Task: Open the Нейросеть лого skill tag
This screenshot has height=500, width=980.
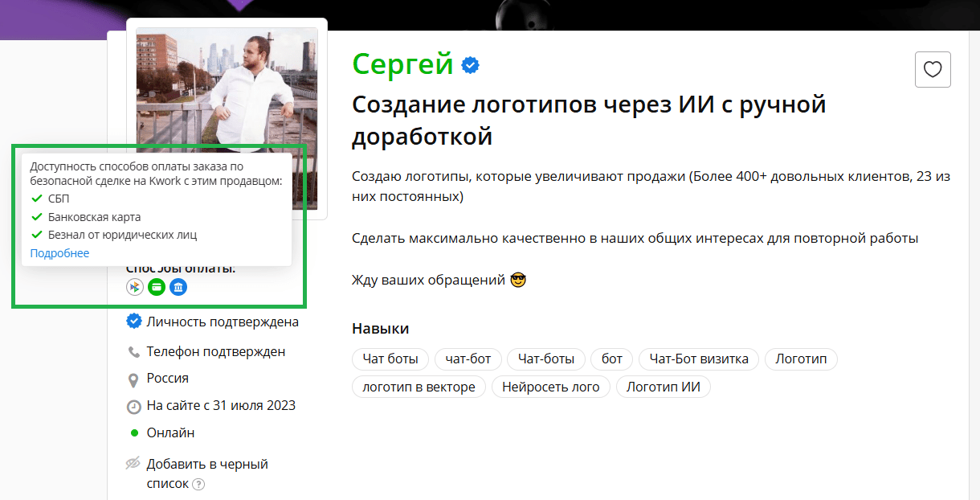Action: 551,387
